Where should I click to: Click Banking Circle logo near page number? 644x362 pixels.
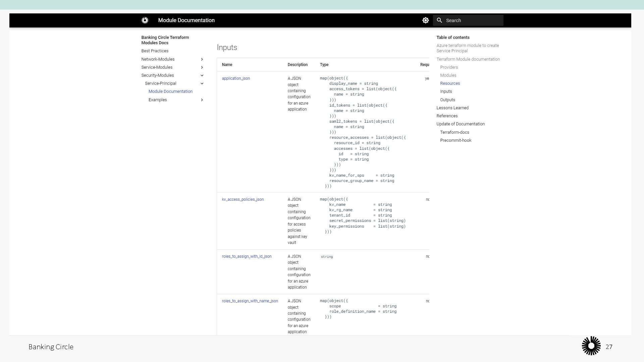tap(591, 346)
